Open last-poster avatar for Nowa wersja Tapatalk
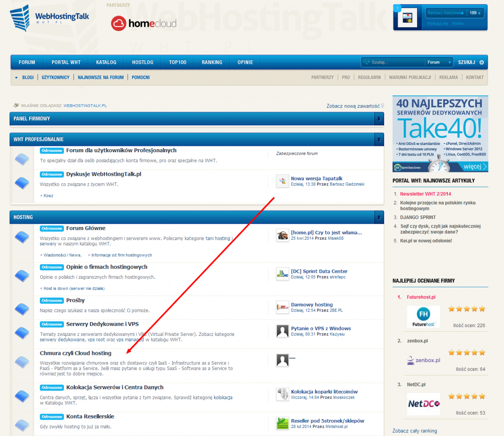This screenshot has height=436, width=504. [282, 181]
